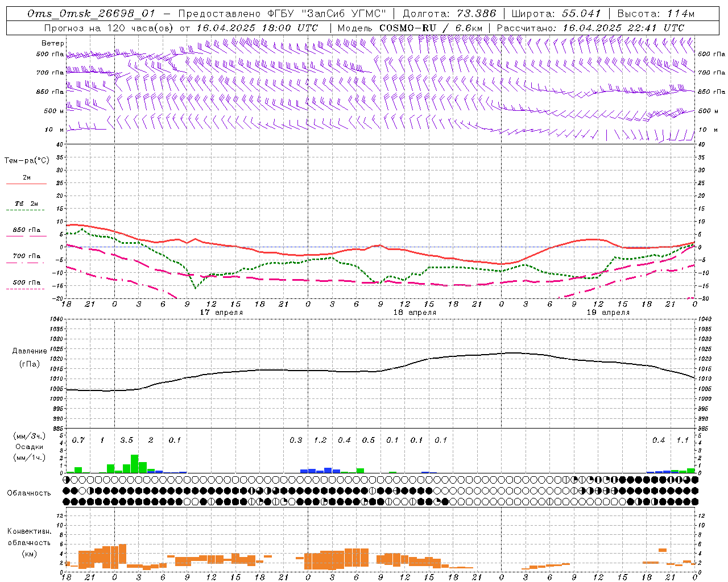
Task: Click the 1.2 precipitation amount value
Action: pos(320,440)
